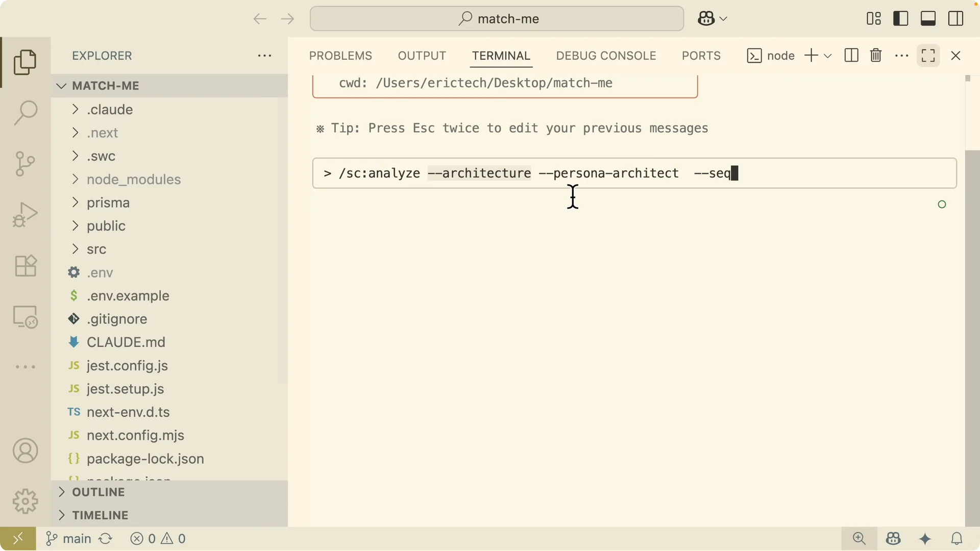This screenshot has width=980, height=551.
Task: Show errors and warnings count
Action: click(158, 539)
